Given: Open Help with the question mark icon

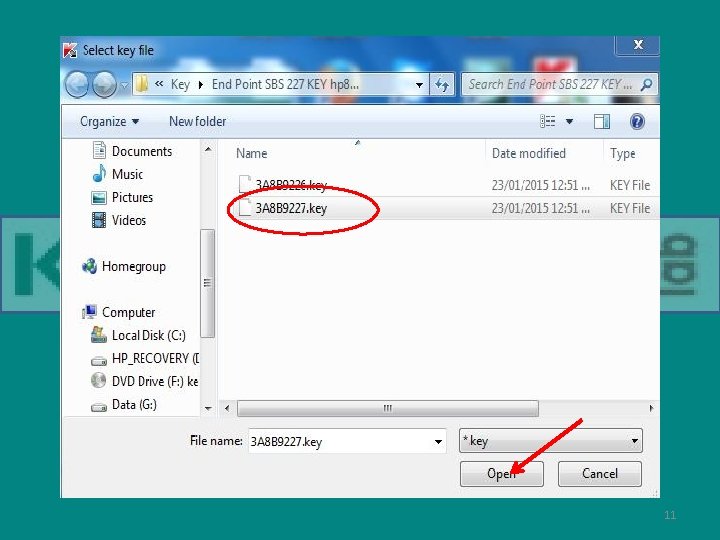Looking at the screenshot, I should click(x=637, y=122).
